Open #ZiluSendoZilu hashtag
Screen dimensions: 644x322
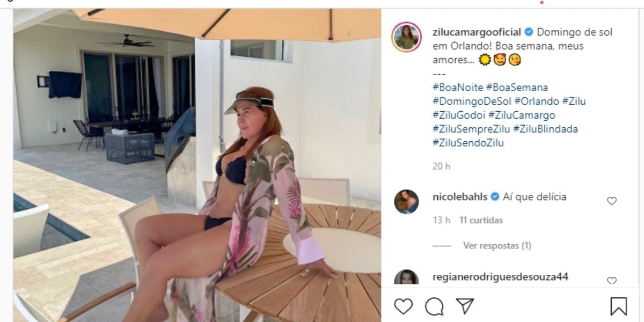[x=468, y=143]
